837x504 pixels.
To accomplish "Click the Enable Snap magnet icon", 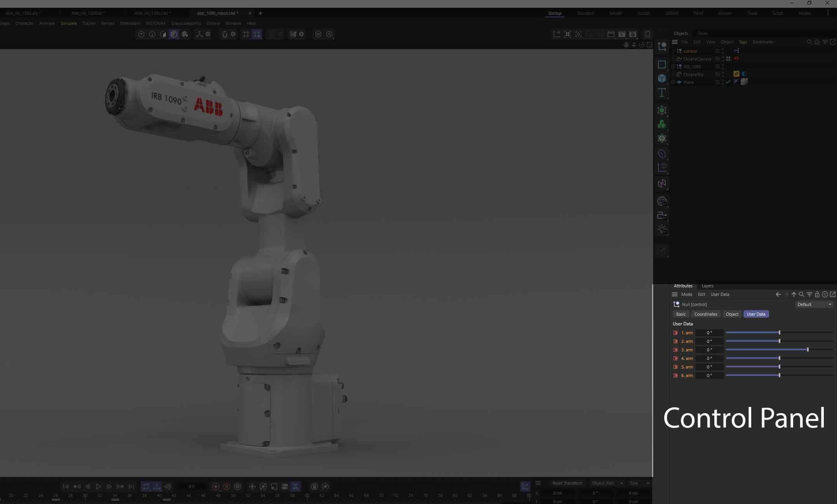I will point(224,34).
